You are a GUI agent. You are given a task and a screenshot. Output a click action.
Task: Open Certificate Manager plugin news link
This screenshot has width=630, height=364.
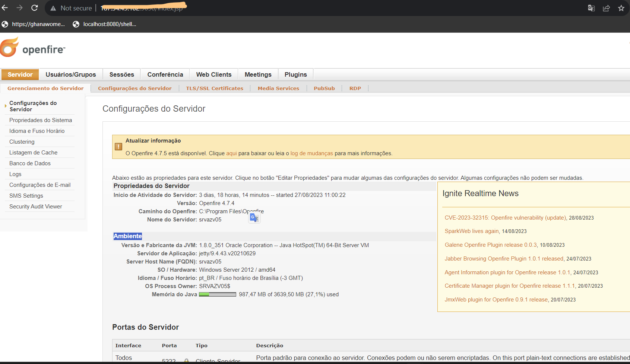coord(510,286)
